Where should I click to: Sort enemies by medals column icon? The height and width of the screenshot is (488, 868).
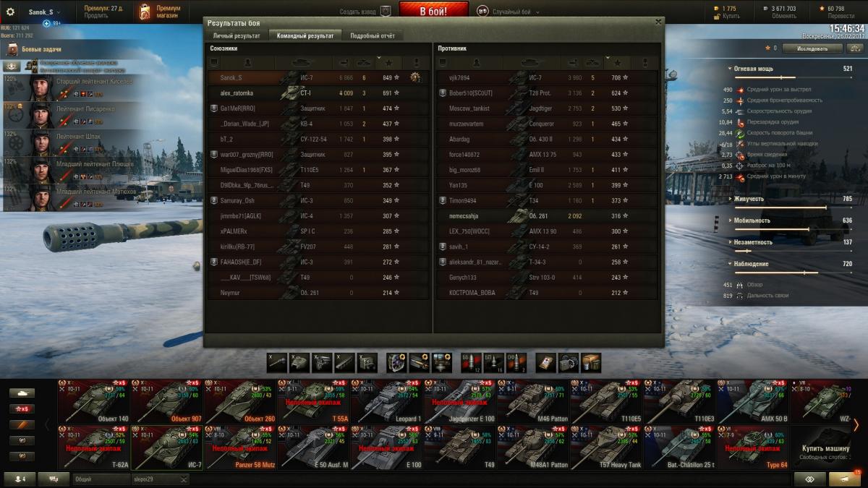coord(644,63)
